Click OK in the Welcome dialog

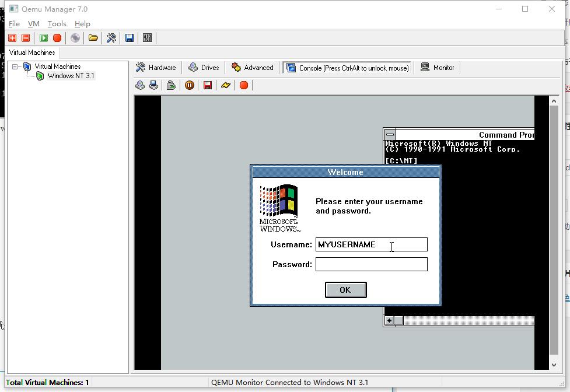pos(346,290)
